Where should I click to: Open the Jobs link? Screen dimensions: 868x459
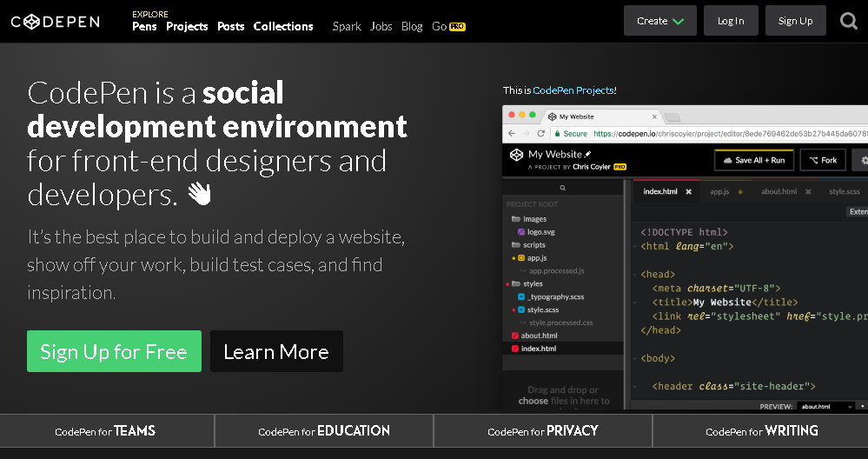click(381, 27)
